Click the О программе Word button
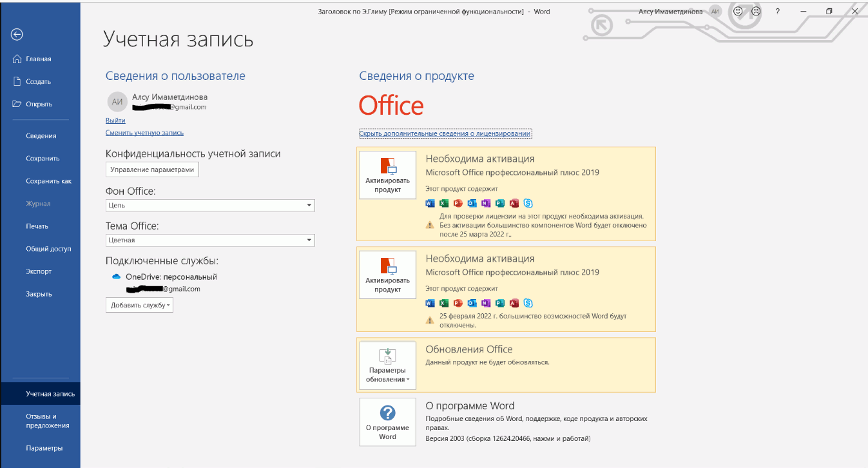The height and width of the screenshot is (468, 868). click(387, 422)
